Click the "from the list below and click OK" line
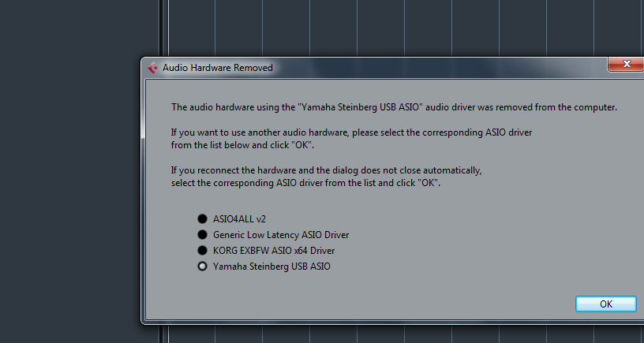Screen dimensions: 644x343 coord(248,145)
